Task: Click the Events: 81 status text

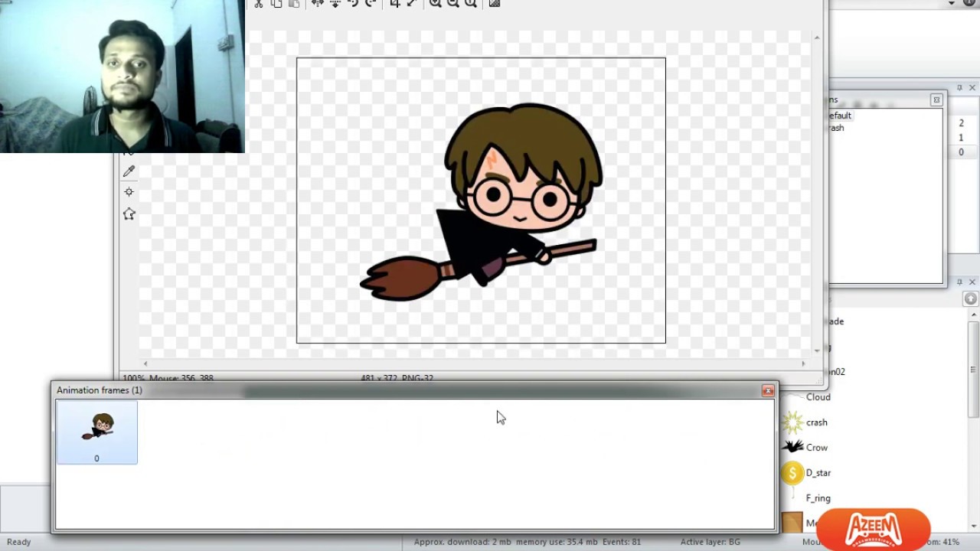Action: pos(621,542)
